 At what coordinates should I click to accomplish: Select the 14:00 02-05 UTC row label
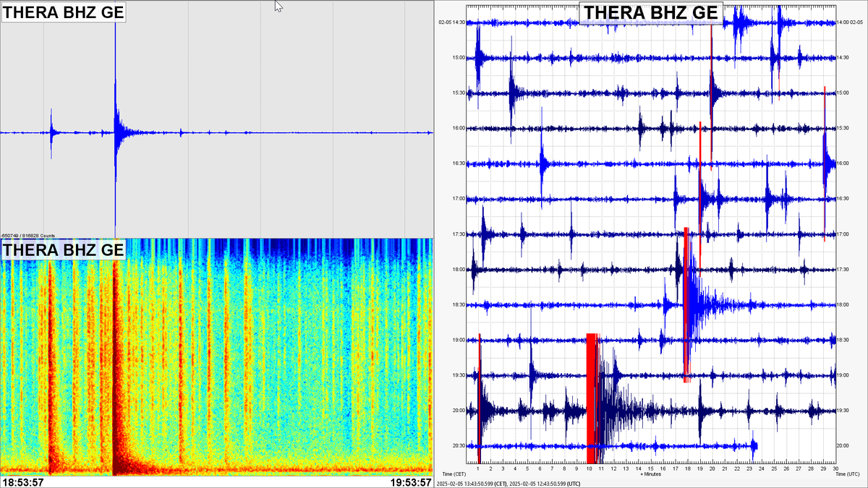[851, 22]
